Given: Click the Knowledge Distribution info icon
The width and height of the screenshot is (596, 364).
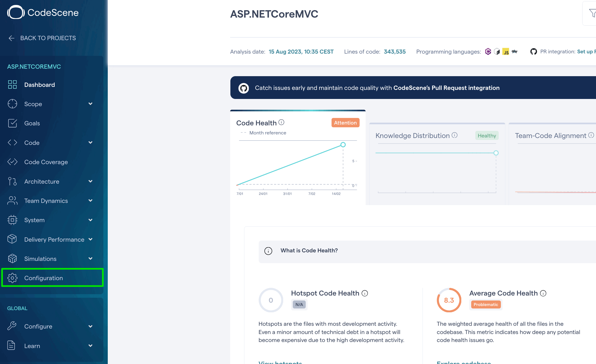Looking at the screenshot, I should (x=455, y=135).
